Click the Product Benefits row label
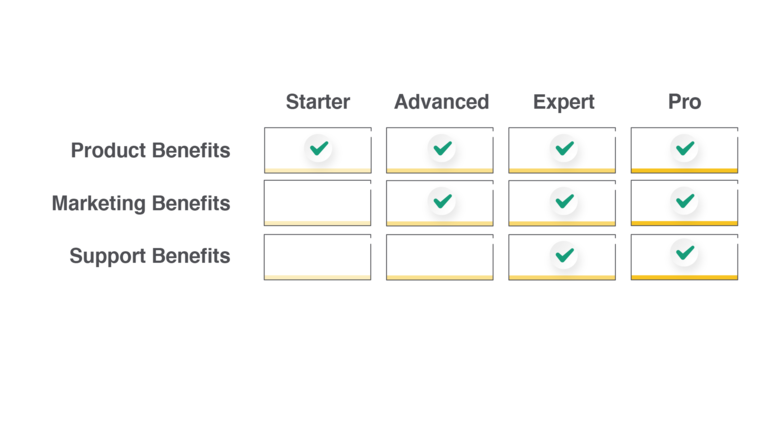 (150, 150)
